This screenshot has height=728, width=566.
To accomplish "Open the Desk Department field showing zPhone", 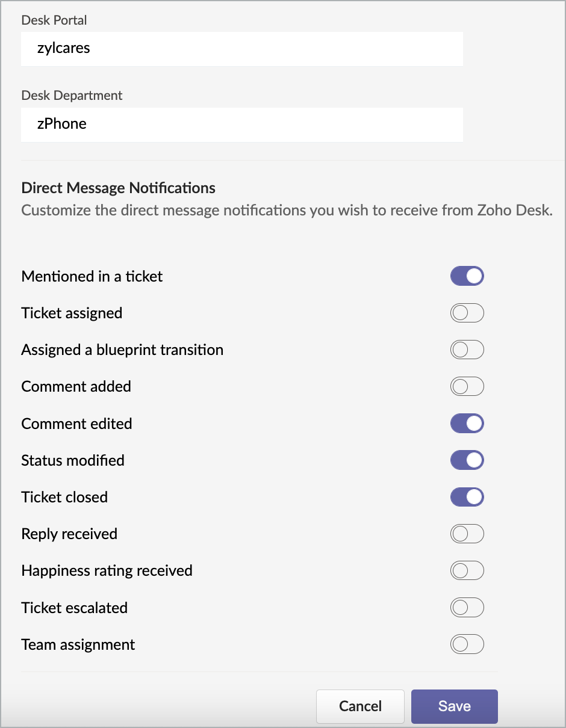I will click(241, 125).
